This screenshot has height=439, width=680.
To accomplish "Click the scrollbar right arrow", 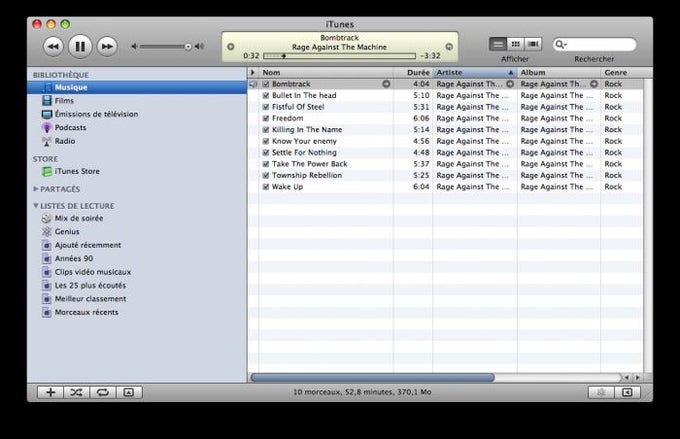I will (638, 377).
